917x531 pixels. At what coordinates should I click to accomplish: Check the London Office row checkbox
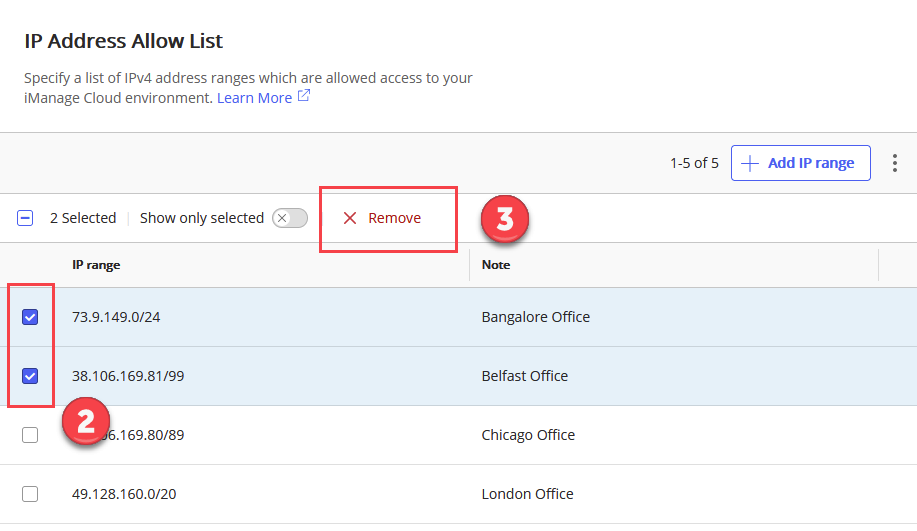tap(30, 494)
